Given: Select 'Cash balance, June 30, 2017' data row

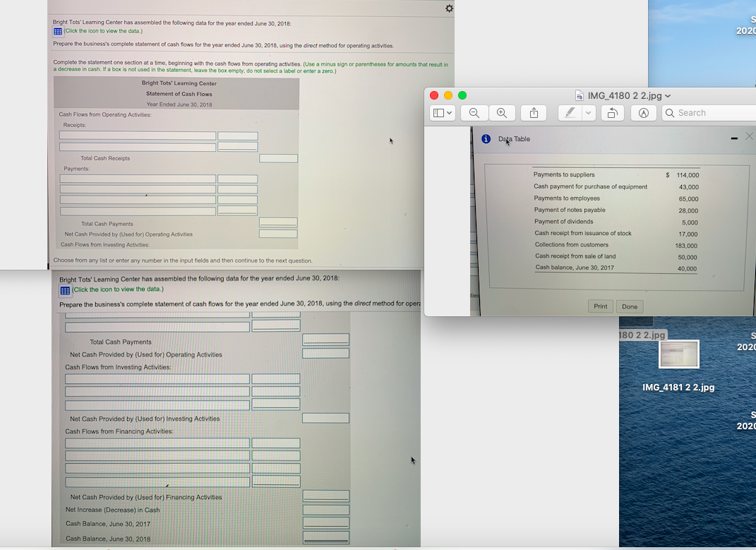Looking at the screenshot, I should [x=574, y=268].
